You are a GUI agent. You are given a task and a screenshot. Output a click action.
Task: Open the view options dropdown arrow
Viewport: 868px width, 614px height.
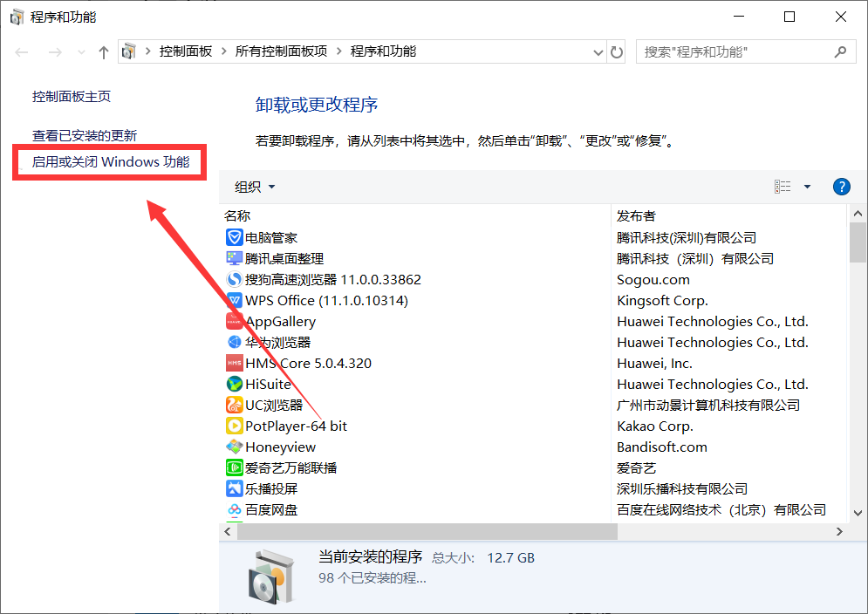point(807,187)
